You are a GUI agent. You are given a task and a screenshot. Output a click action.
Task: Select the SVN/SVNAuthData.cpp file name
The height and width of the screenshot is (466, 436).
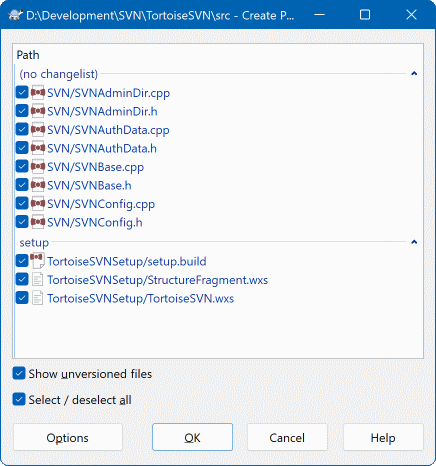click(108, 130)
